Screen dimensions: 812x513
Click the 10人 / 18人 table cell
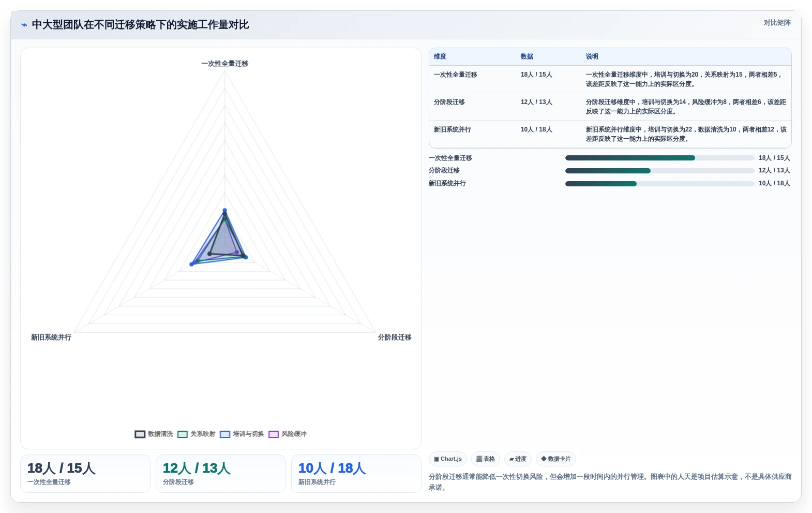[x=536, y=130]
